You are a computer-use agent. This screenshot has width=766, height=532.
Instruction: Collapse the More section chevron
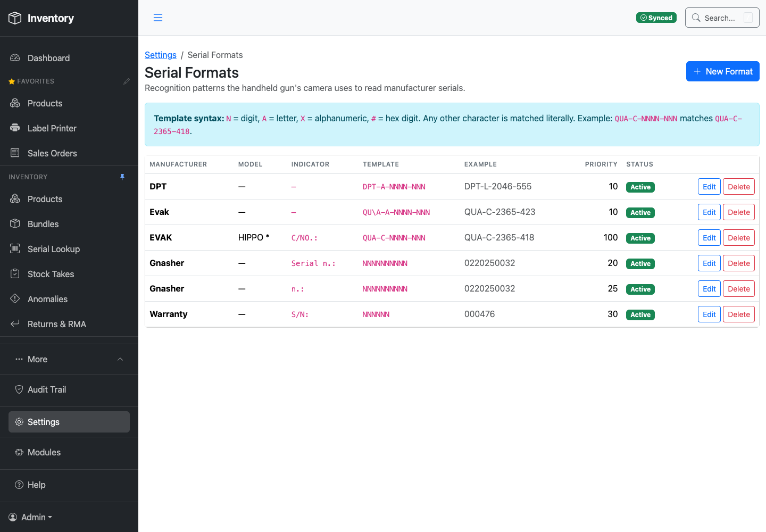tap(120, 359)
